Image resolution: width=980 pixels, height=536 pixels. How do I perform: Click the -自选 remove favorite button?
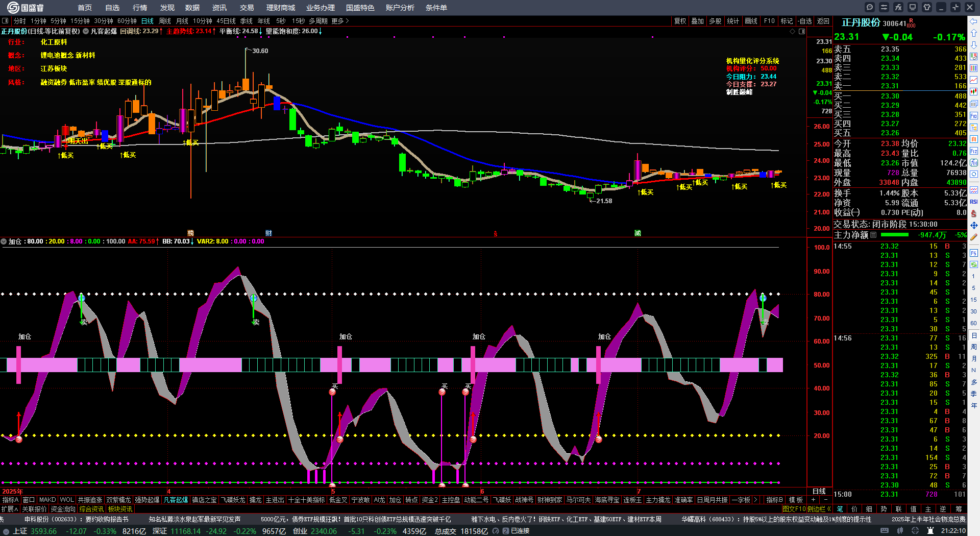tap(805, 21)
